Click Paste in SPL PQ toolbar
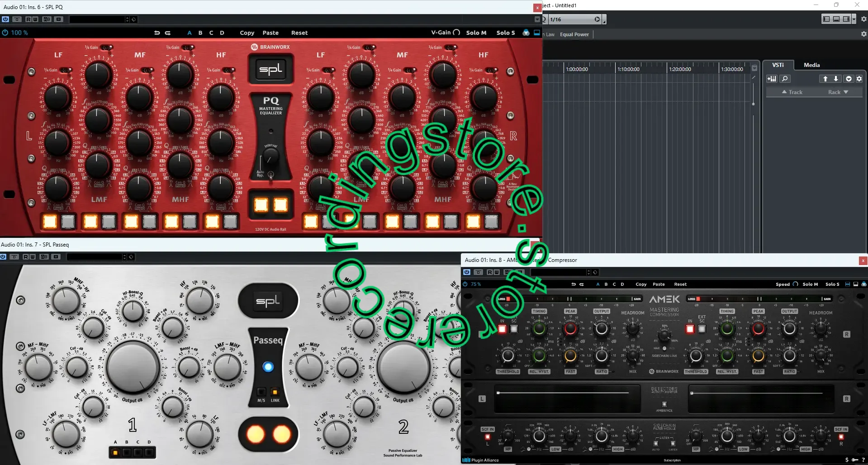 [x=270, y=33]
